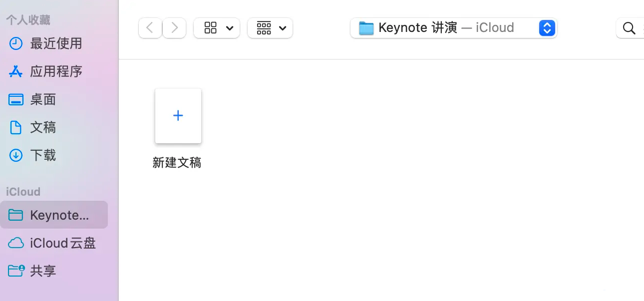Screen dimensions: 644x301
Task: Open the 最近使用 (Recents) sidebar icon
Action: pos(15,43)
